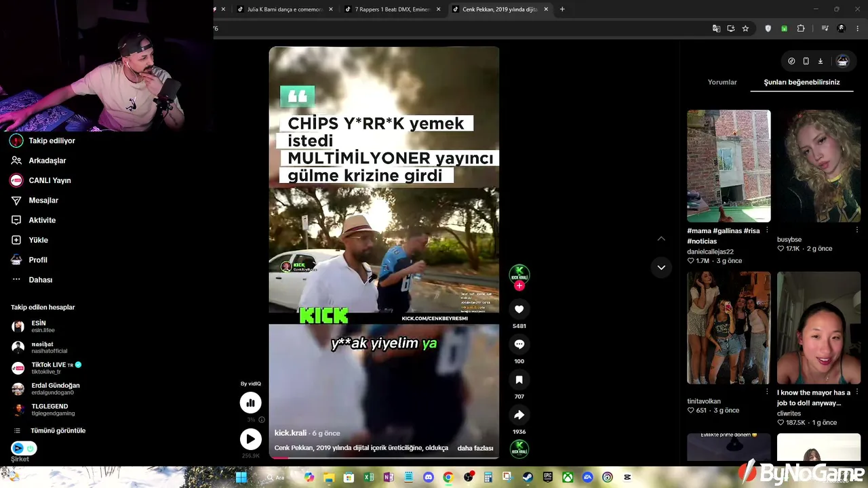Share the video with the arrow icon
This screenshot has height=488, width=868.
[x=519, y=415]
